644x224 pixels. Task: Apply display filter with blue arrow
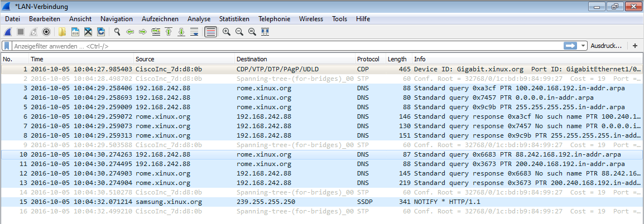[570, 46]
